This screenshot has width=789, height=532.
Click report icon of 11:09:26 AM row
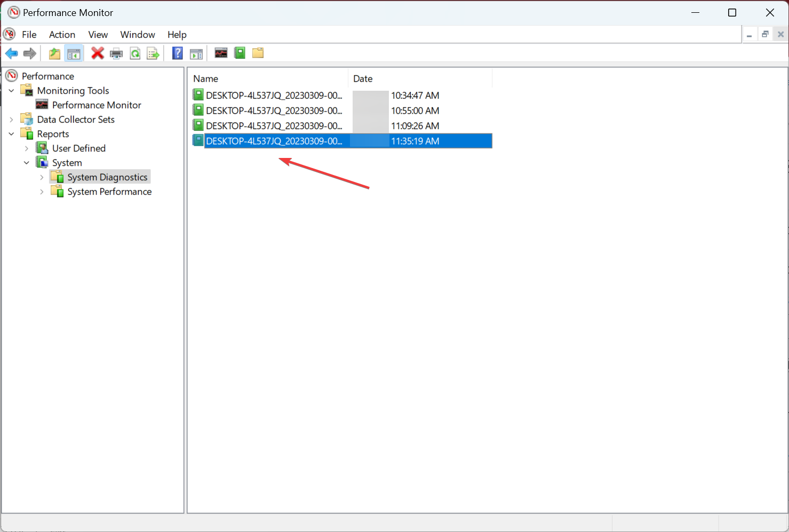[x=198, y=125]
